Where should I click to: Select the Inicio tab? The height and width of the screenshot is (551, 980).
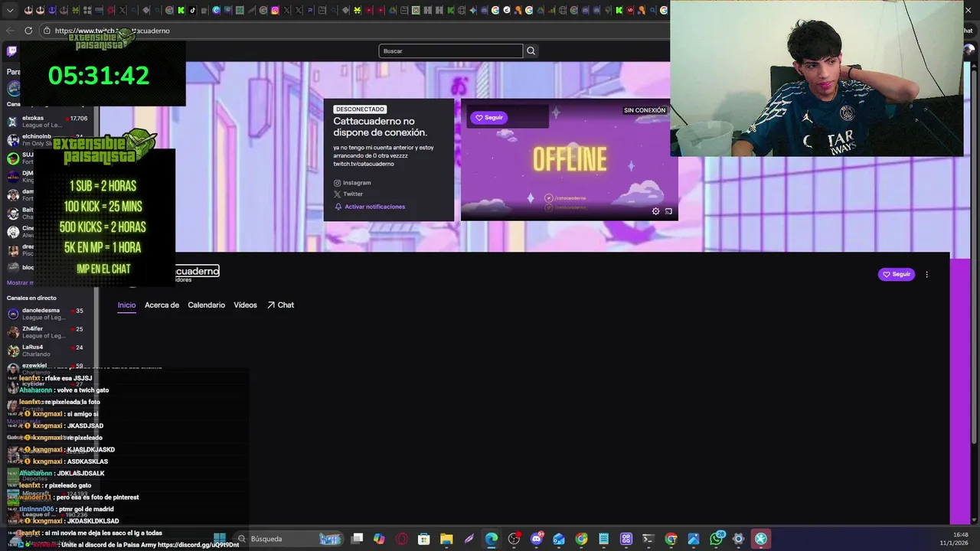coord(126,305)
